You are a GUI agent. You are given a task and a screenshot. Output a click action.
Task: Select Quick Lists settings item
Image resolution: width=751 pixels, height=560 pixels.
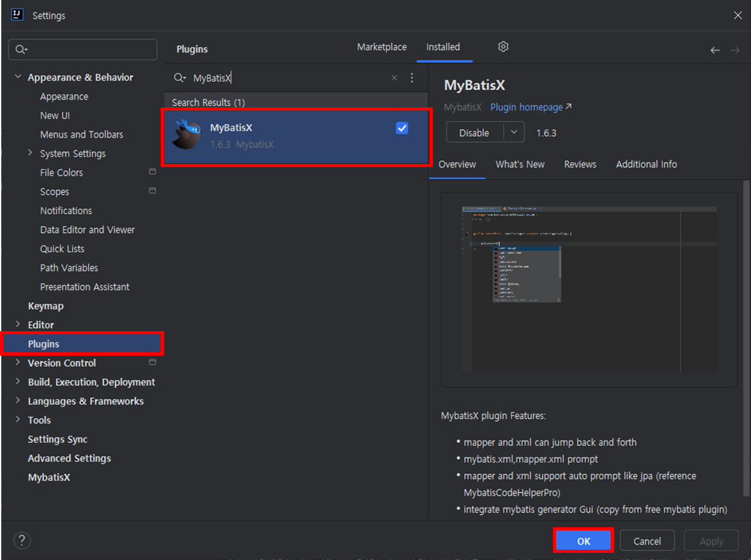62,249
